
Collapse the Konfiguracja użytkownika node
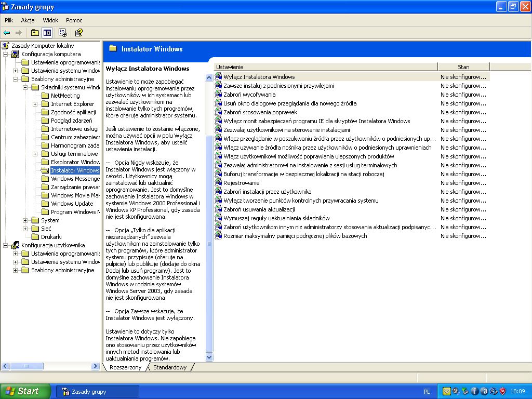pyautogui.click(x=5, y=245)
